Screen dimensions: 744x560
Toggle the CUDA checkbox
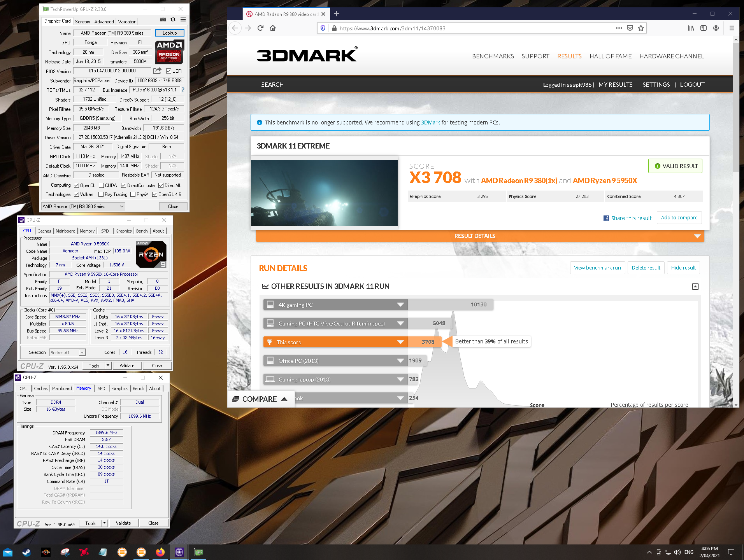(x=102, y=185)
